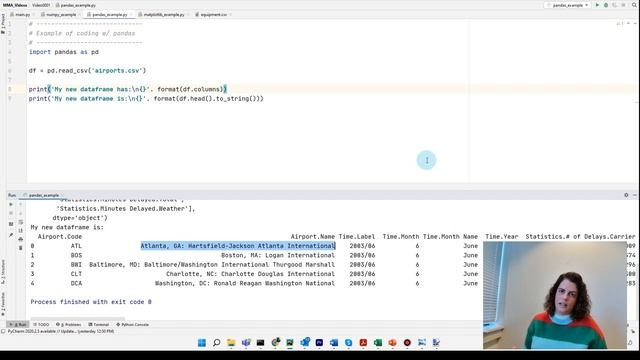Image resolution: width=640 pixels, height=360 pixels.
Task: Open the Terminal tool window
Action: pyautogui.click(x=98, y=324)
